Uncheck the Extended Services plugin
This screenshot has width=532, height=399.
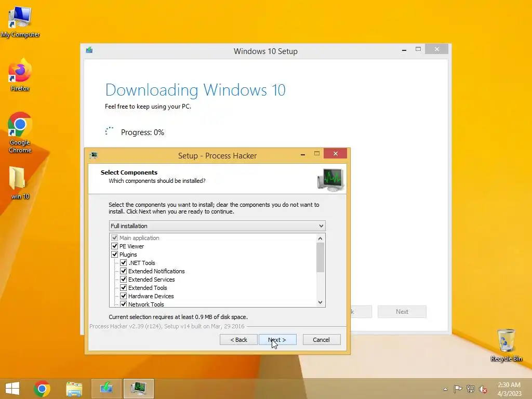tap(124, 279)
